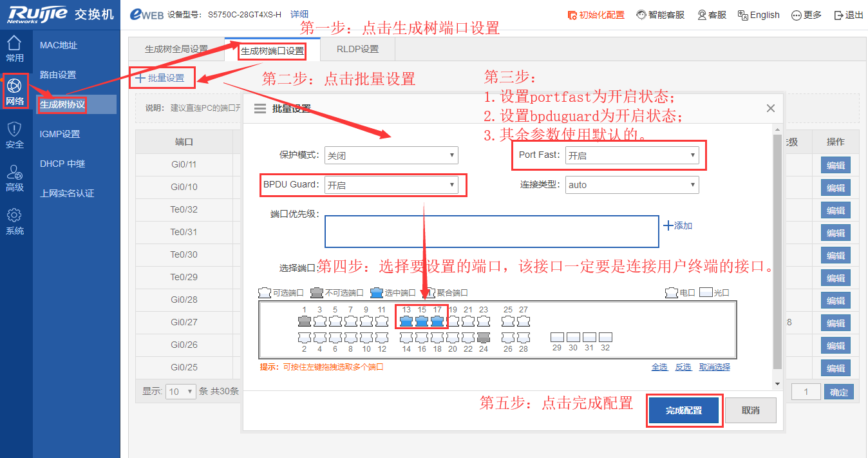Click the 端口优先级 input box
The width and height of the screenshot is (868, 458).
pyautogui.click(x=491, y=231)
